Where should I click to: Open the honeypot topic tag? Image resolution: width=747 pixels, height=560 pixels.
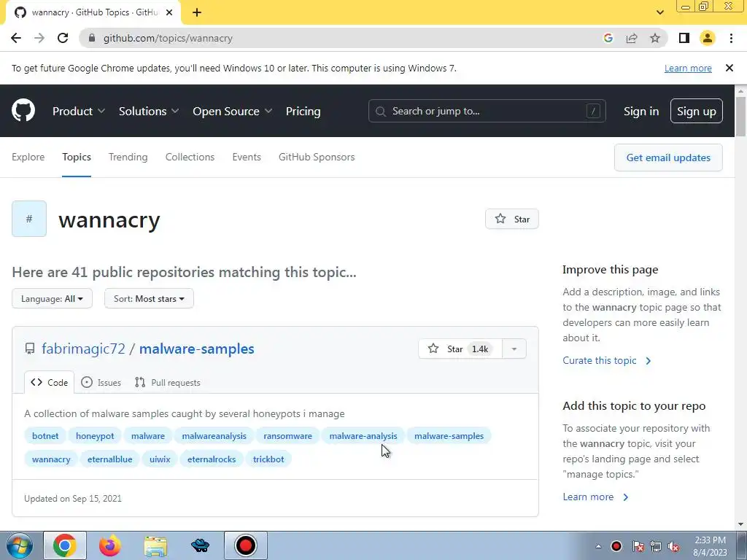click(x=95, y=436)
